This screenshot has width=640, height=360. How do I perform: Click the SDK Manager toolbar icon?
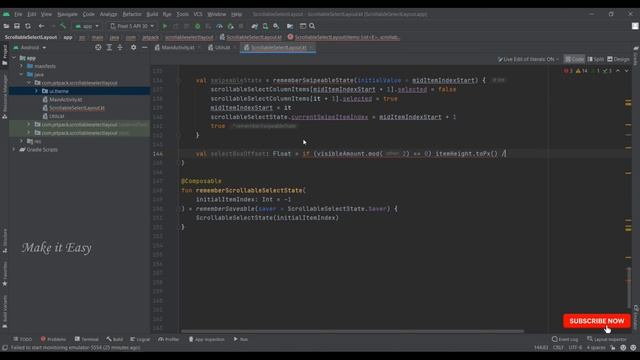276,26
